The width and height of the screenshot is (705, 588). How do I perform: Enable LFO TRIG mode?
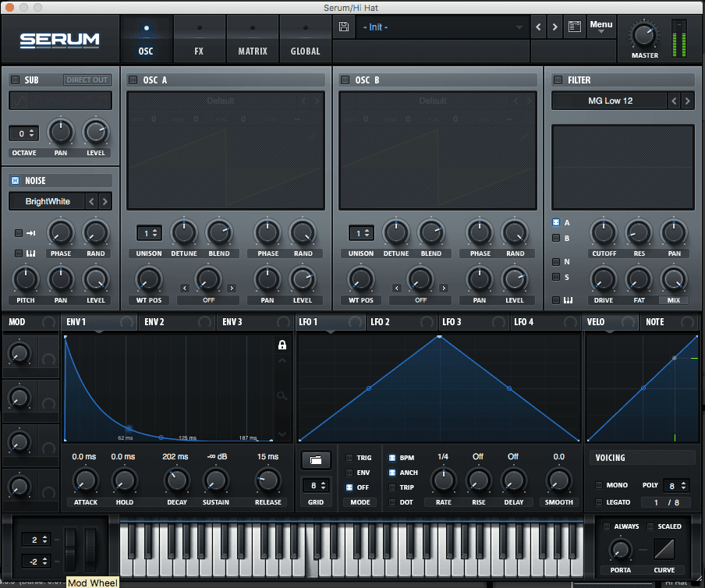click(x=349, y=458)
